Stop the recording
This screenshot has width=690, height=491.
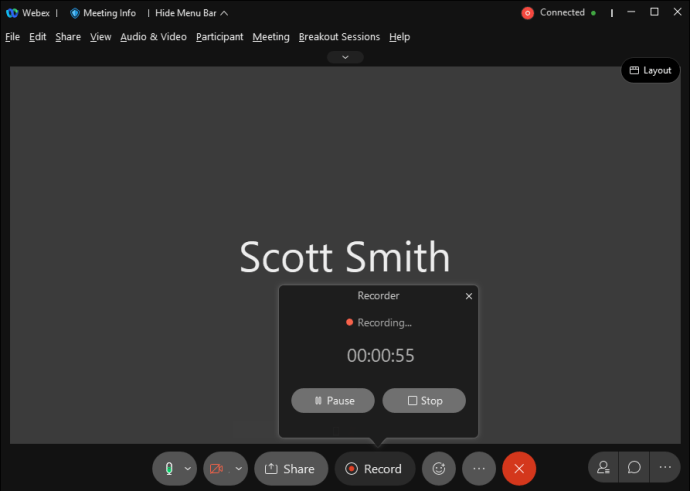point(424,400)
